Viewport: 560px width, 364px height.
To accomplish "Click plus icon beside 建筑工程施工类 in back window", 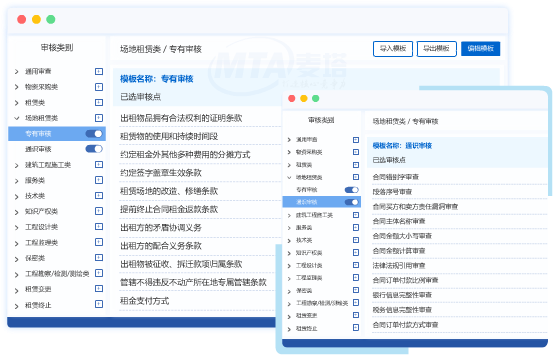I will [99, 165].
